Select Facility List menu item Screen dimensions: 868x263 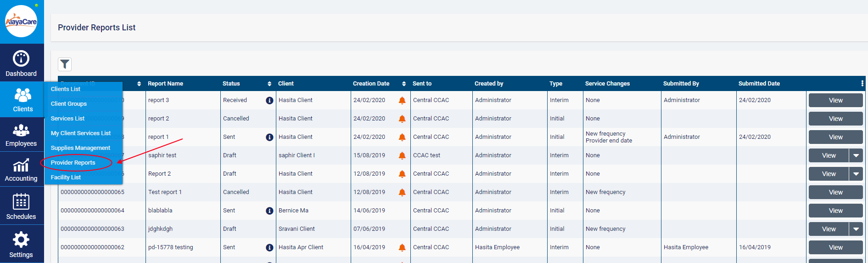tap(66, 177)
